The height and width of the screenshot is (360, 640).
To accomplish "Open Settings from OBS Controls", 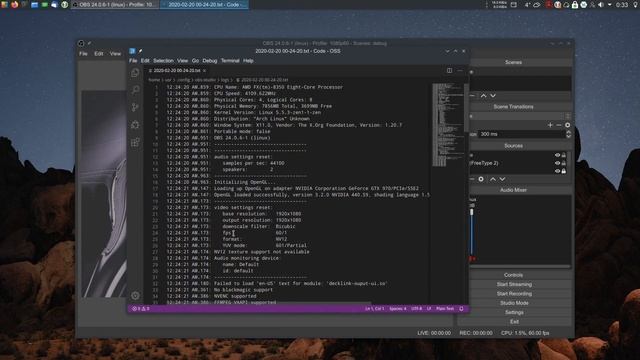I will pyautogui.click(x=514, y=313).
